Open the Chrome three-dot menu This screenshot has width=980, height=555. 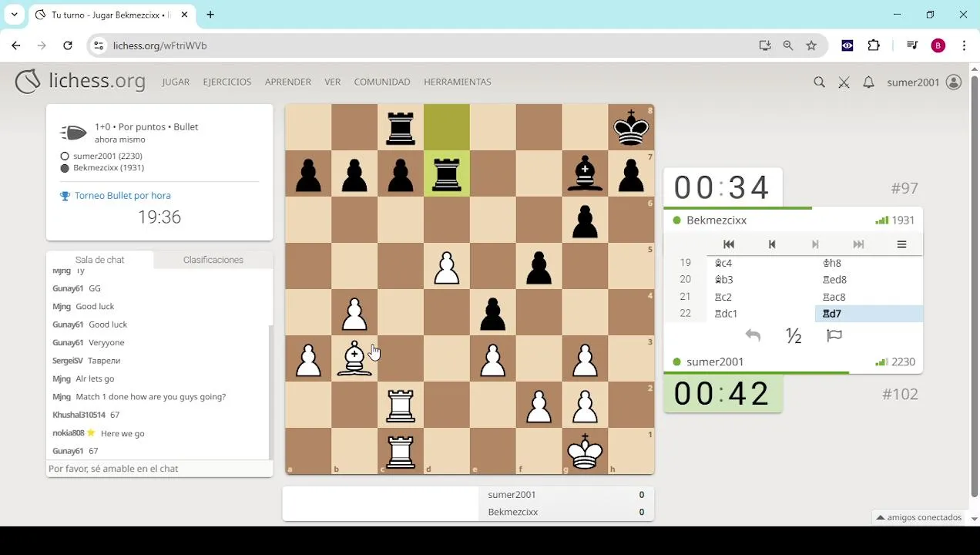tap(964, 45)
